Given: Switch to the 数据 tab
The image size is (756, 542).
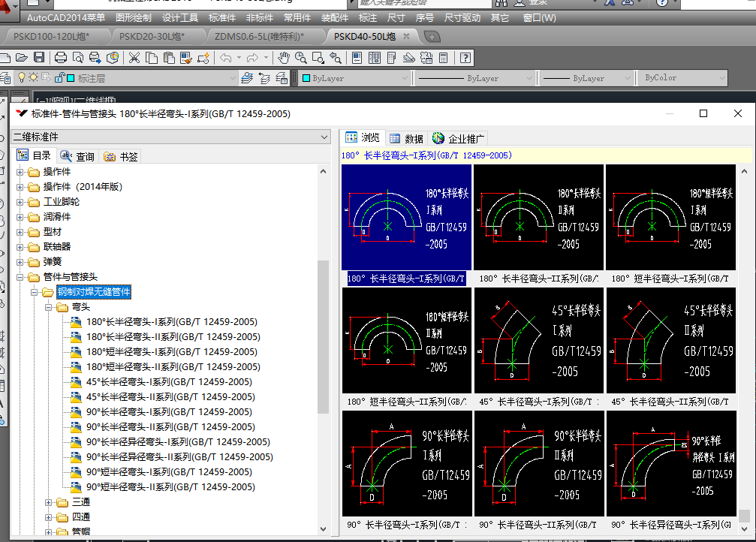Looking at the screenshot, I should click(x=406, y=139).
